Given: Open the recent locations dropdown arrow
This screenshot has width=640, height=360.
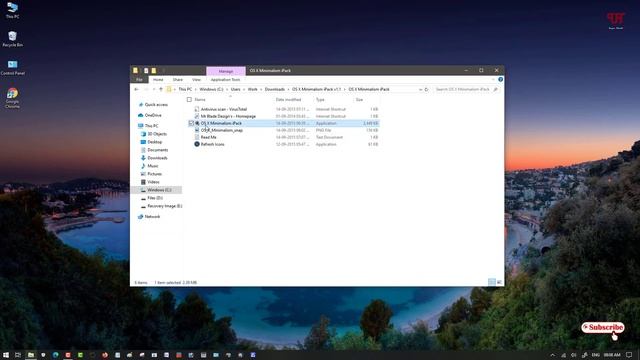Looking at the screenshot, I should click(x=154, y=89).
